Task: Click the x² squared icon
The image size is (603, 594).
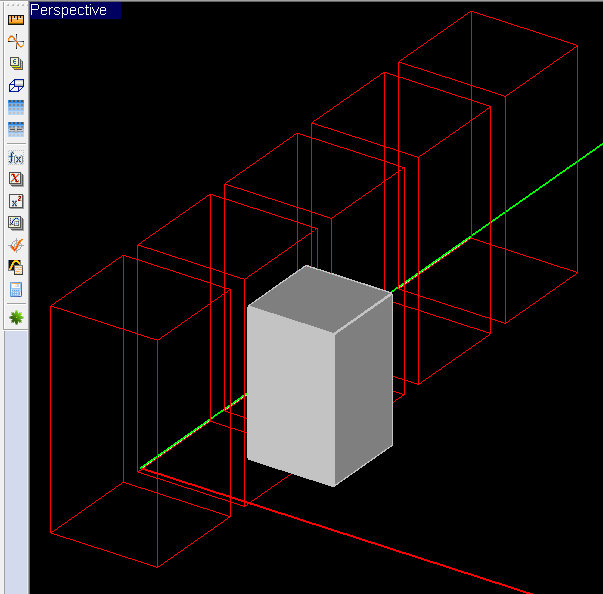Action: coord(16,201)
